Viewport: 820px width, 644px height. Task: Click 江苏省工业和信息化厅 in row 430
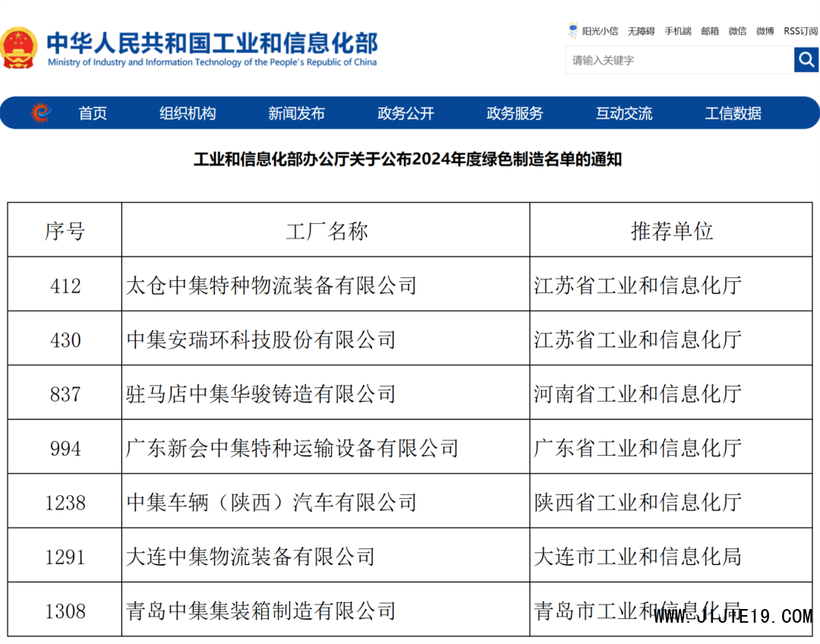point(671,339)
